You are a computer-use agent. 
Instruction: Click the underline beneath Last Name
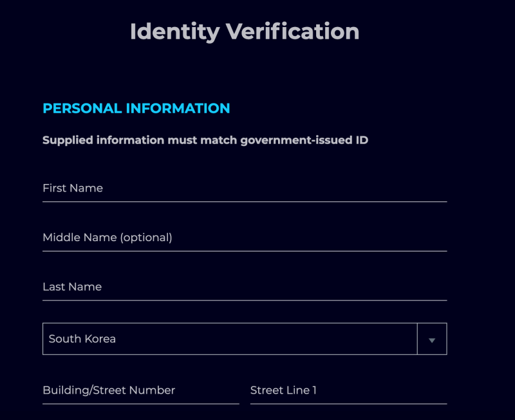coord(245,300)
